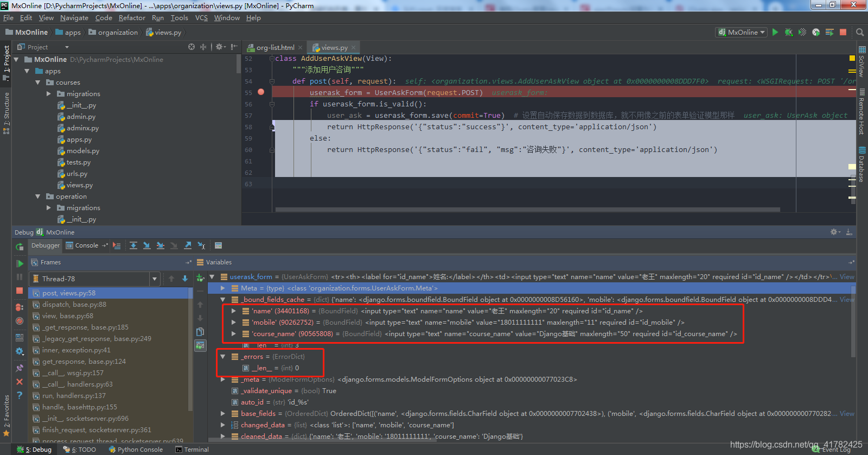This screenshot has height=455, width=868.
Task: Step into in debugger toolbar
Action: pos(147,245)
